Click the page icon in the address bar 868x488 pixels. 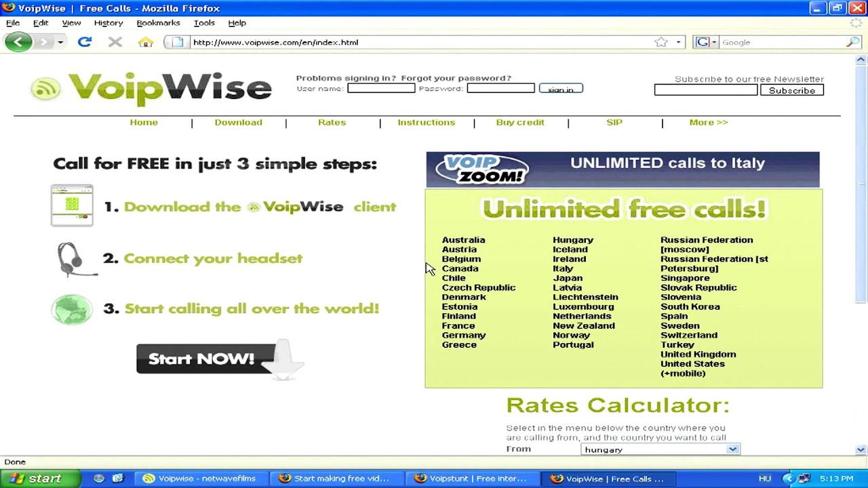pyautogui.click(x=177, y=42)
